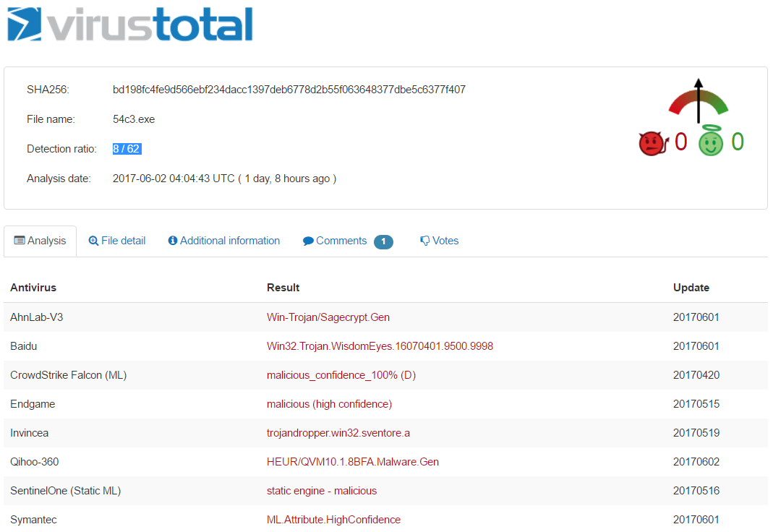
Task: Open the Comments tab
Action: (x=348, y=241)
